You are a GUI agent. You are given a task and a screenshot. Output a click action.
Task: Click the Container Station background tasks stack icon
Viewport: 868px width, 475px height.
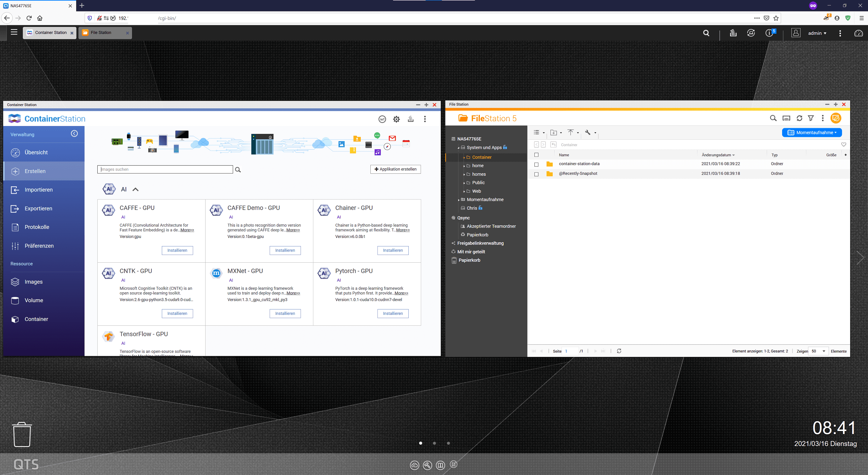click(411, 119)
